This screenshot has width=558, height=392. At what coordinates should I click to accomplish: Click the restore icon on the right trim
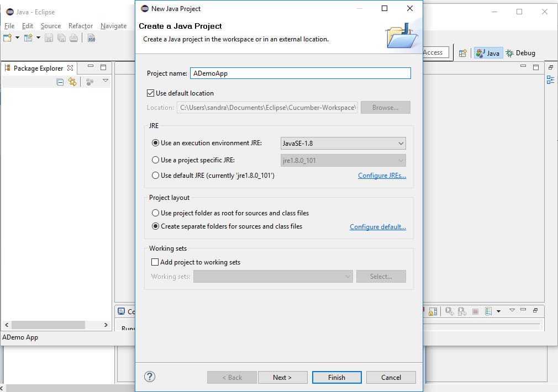(550, 67)
